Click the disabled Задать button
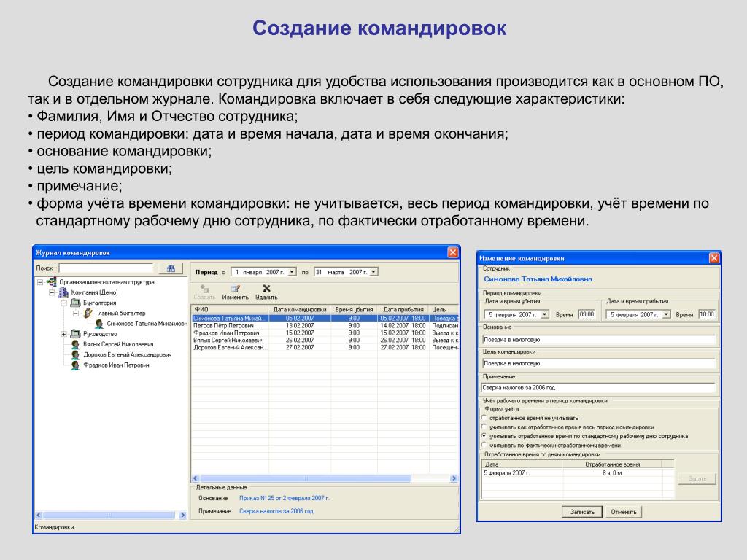The image size is (747, 560). (697, 478)
